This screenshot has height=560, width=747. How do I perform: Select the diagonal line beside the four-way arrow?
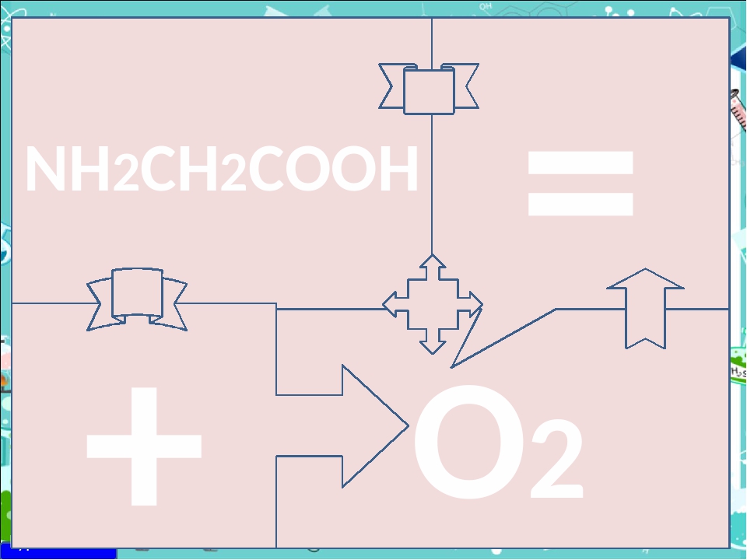506,337
